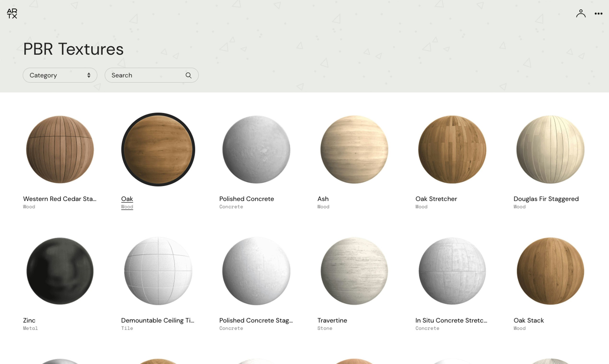609x364 pixels.
Task: Open the Oak Stack title link
Action: coord(529,320)
